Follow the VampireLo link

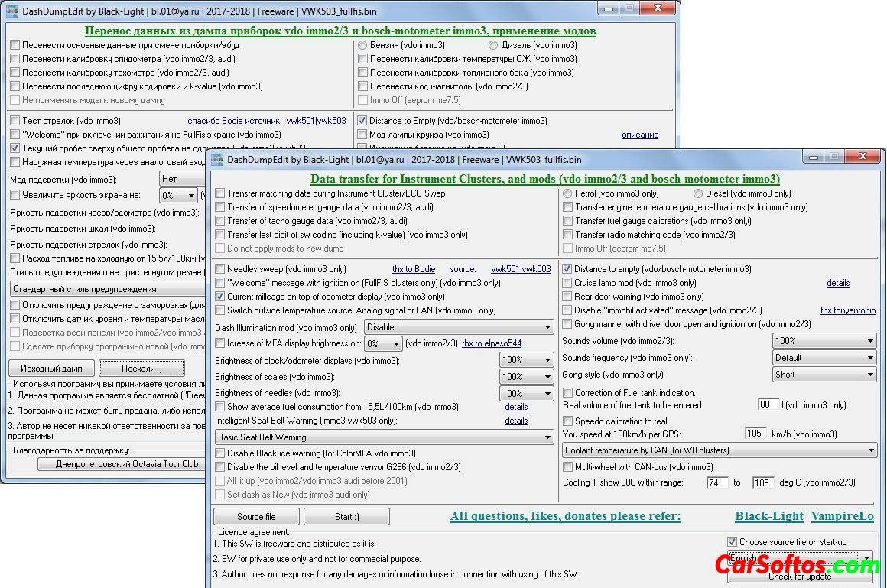(x=842, y=516)
